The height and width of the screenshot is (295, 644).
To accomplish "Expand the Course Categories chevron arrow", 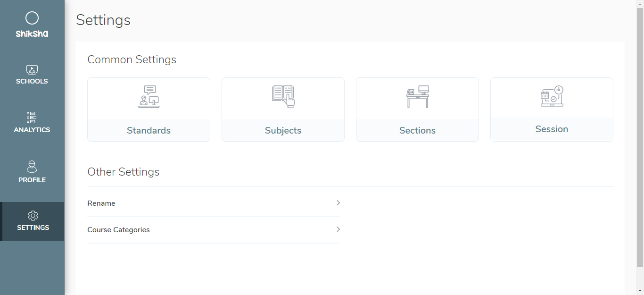I will coord(338,229).
